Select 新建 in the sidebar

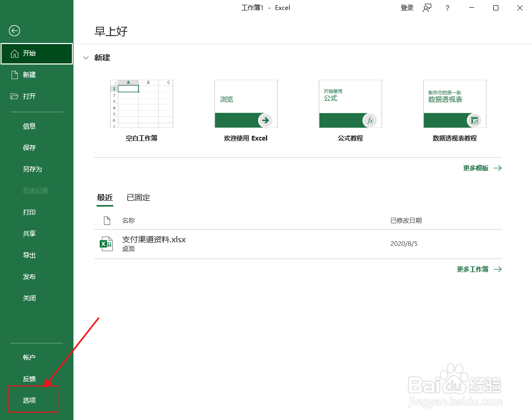click(x=37, y=75)
